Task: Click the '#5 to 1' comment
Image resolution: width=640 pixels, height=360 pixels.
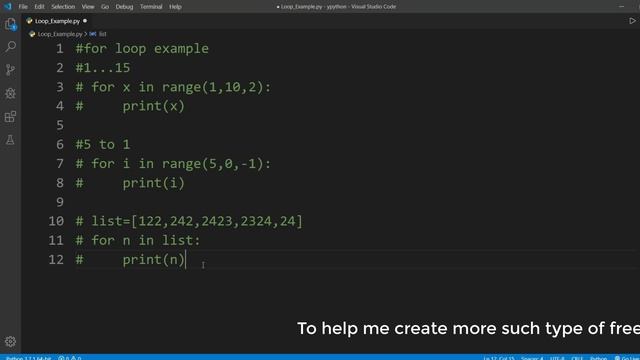Action: pyautogui.click(x=103, y=144)
